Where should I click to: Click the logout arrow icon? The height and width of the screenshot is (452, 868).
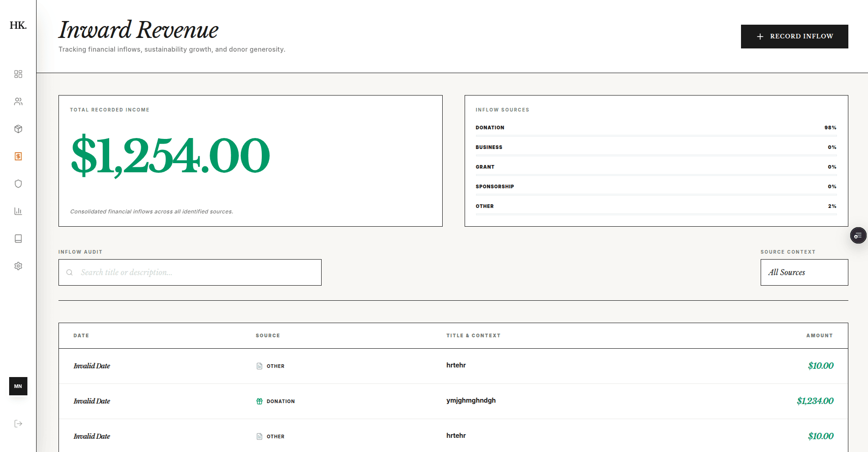[18, 424]
